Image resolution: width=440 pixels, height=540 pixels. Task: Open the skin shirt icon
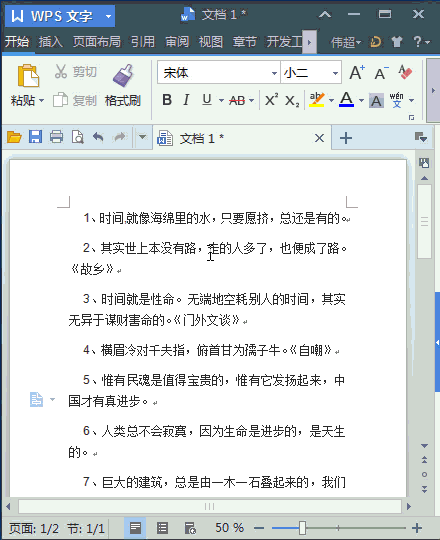click(x=397, y=42)
